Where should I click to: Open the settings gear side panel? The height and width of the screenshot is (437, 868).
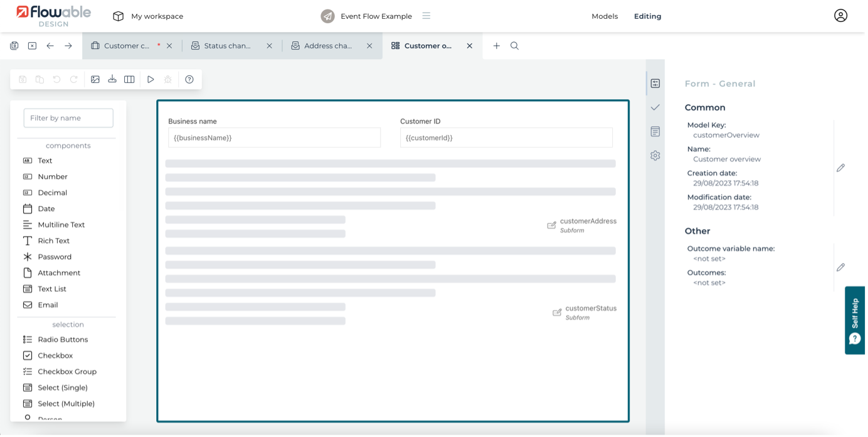pos(655,155)
